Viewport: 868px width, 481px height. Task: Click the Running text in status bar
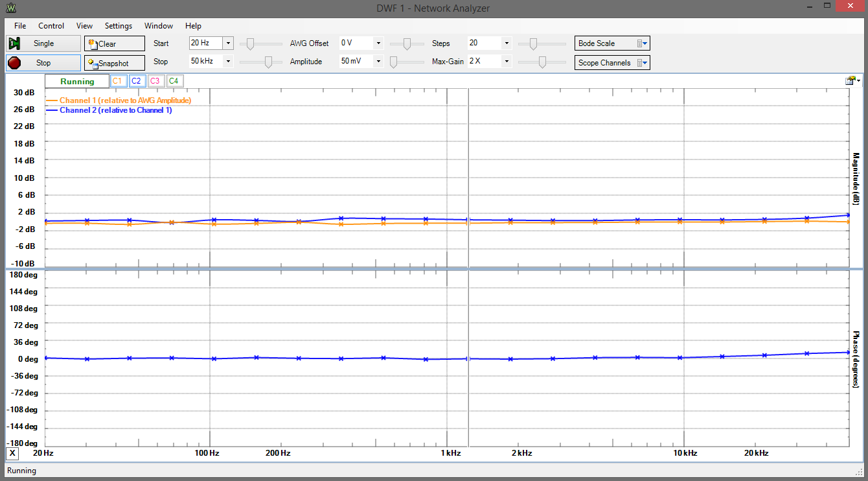coord(21,471)
